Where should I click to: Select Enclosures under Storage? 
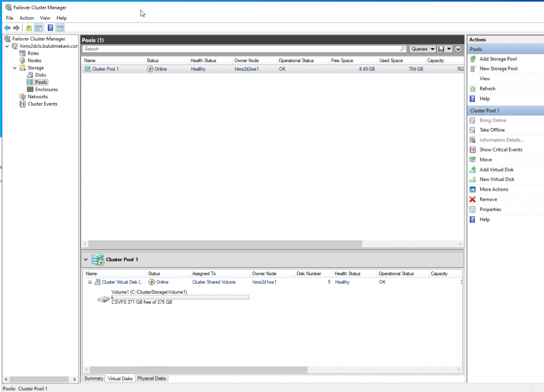coord(47,89)
